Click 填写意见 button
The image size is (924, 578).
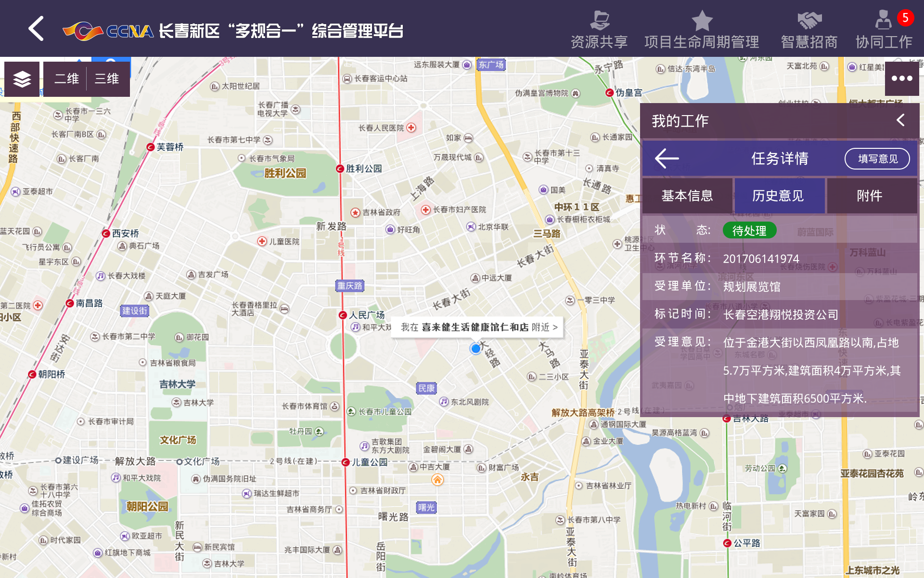tap(877, 158)
